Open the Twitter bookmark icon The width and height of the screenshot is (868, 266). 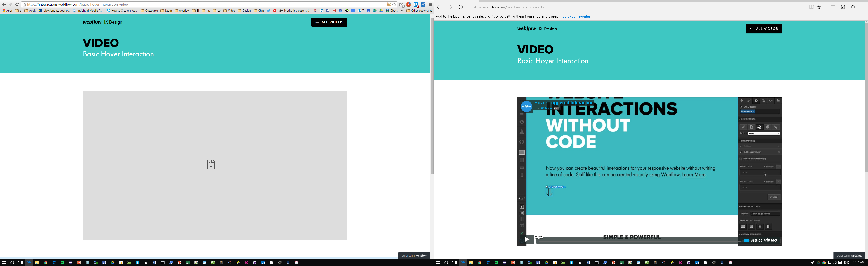pos(269,11)
